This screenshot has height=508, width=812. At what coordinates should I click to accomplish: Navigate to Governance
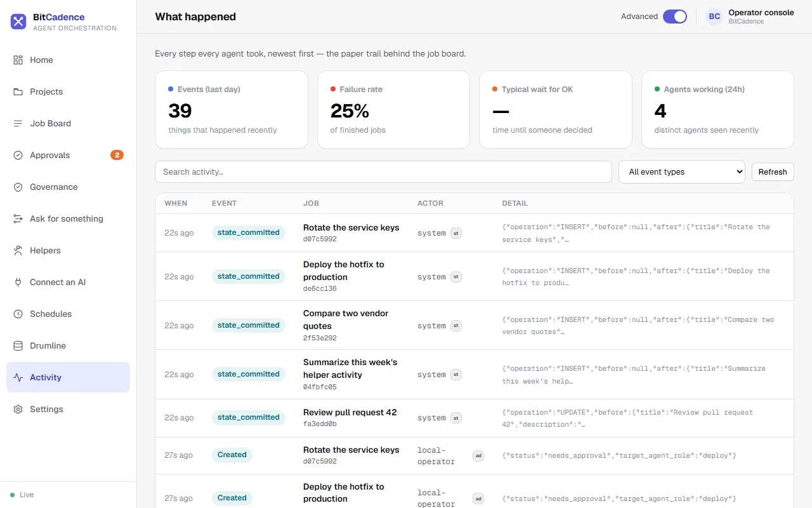[69, 187]
